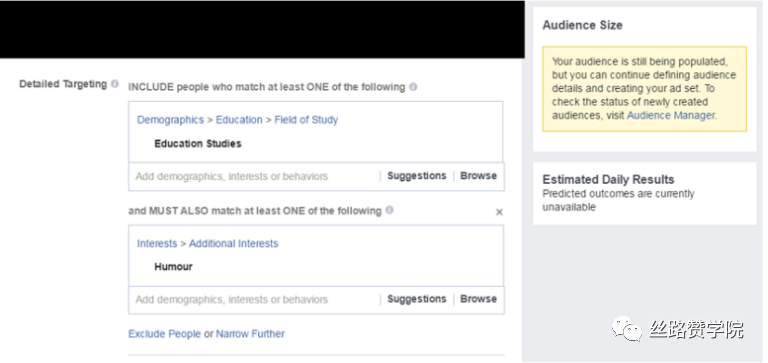Open Browse in the MUST ALSO match box
The height and width of the screenshot is (363, 768).
point(478,299)
